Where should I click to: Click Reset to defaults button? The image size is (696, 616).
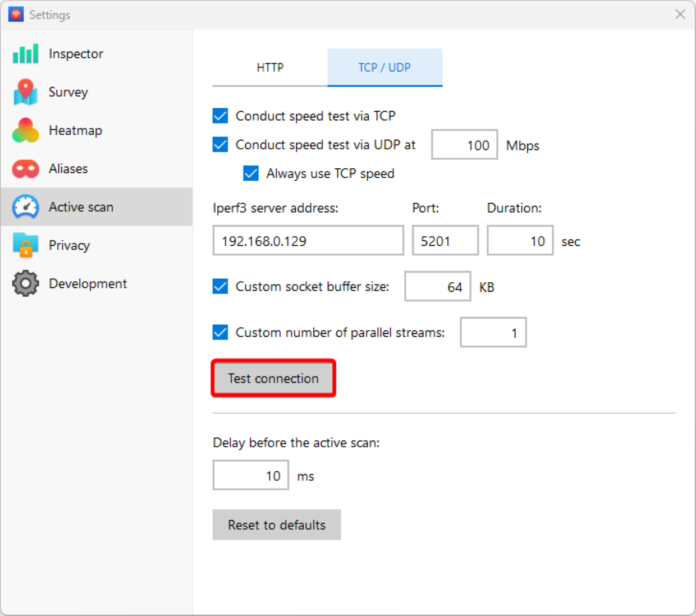pos(276,525)
